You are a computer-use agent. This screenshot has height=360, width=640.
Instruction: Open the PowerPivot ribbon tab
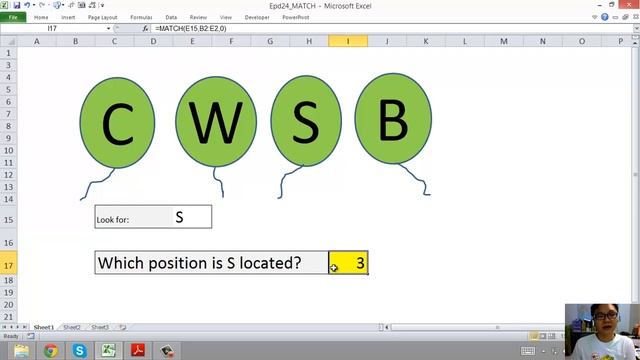pos(296,18)
